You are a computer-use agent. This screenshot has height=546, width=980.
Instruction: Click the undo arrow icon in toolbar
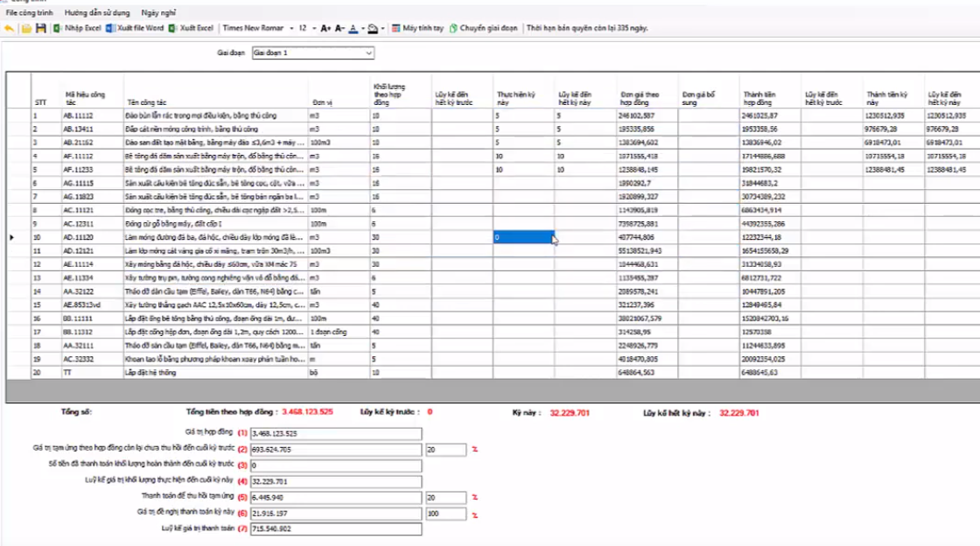click(x=9, y=29)
